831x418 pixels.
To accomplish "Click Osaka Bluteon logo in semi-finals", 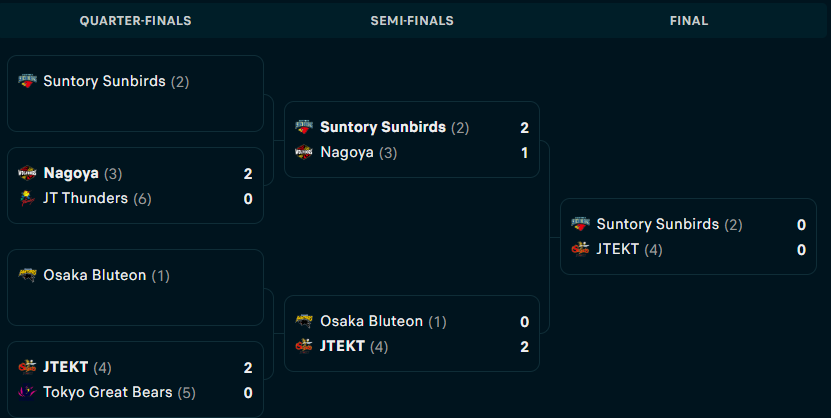I will tap(304, 321).
